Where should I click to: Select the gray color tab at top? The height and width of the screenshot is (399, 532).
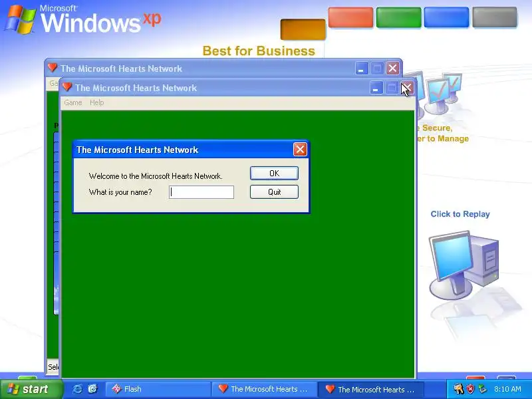pos(495,17)
